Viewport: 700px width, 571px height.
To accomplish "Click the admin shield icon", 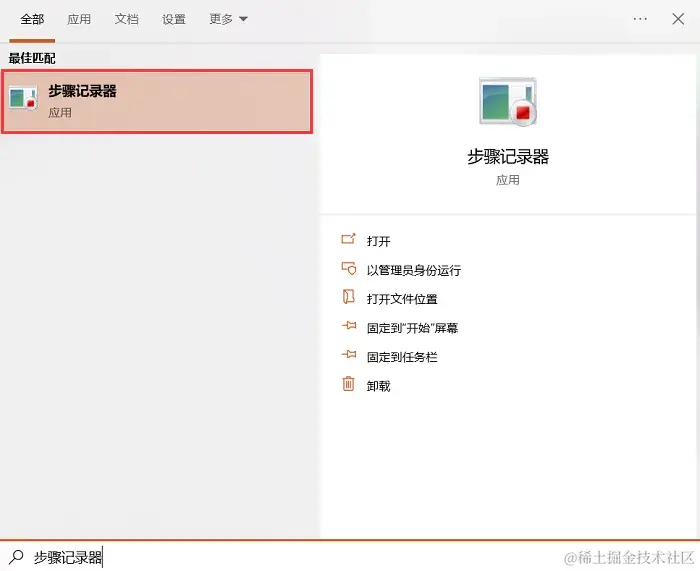I will coord(349,268).
